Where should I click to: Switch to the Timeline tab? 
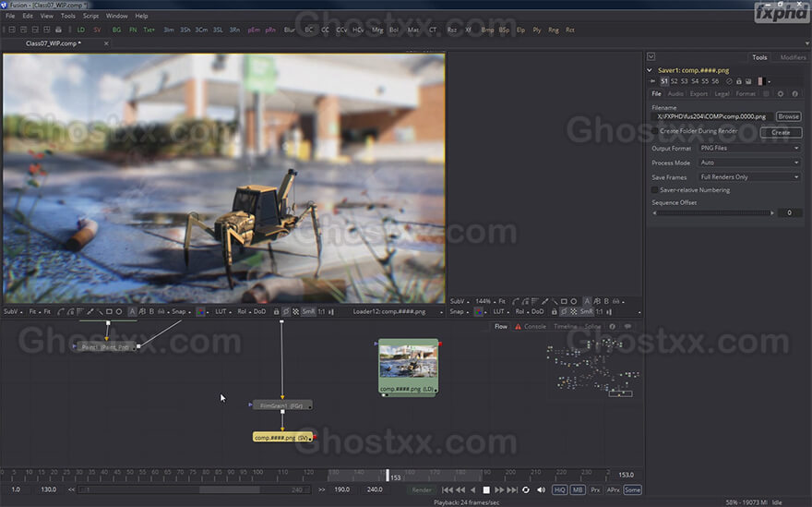point(565,327)
